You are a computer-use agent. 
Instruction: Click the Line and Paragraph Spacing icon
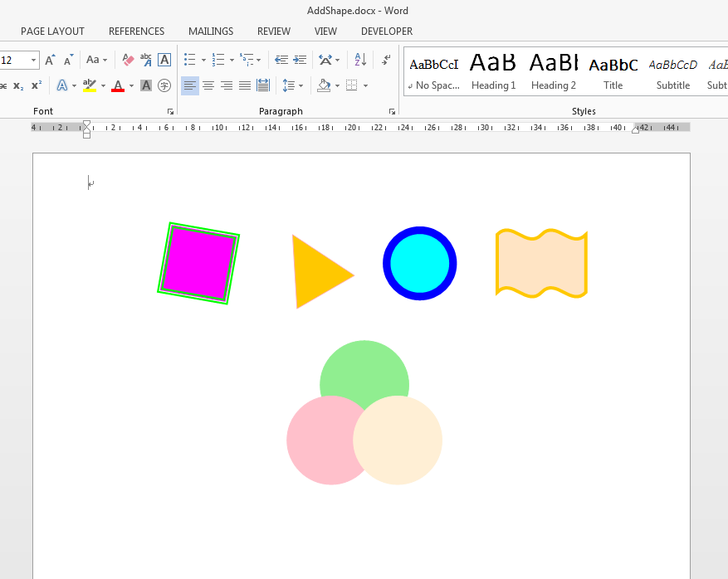coord(289,85)
